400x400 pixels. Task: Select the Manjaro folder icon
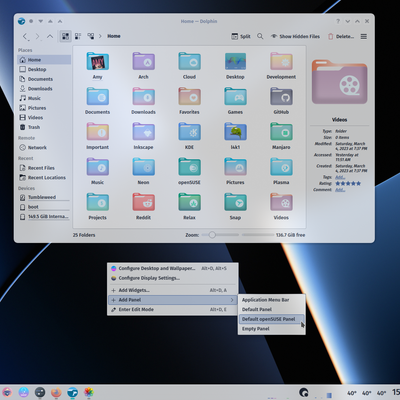point(281,132)
